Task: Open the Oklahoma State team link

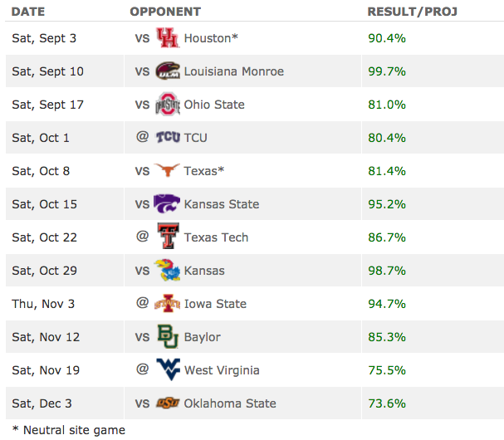Action: [230, 403]
